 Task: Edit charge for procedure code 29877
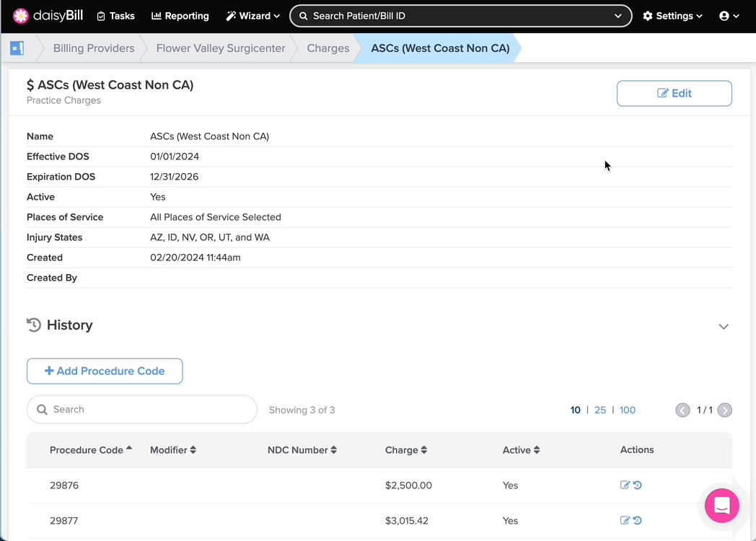[625, 520]
